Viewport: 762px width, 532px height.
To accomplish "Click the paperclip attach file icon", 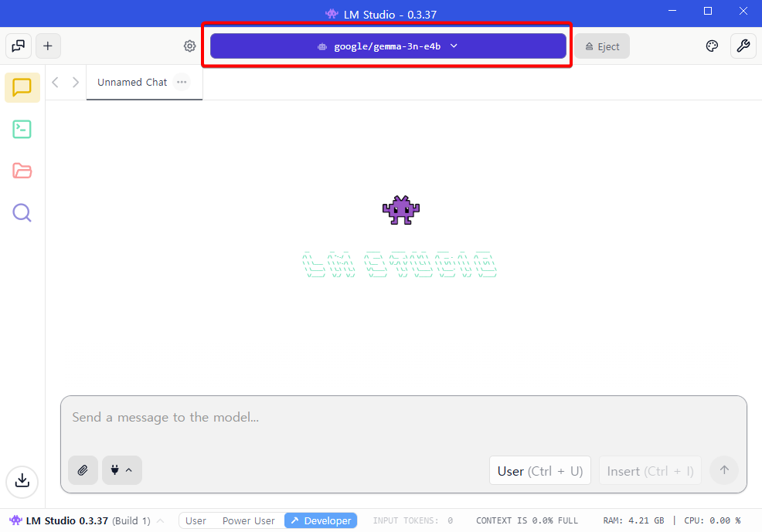I will pos(83,469).
